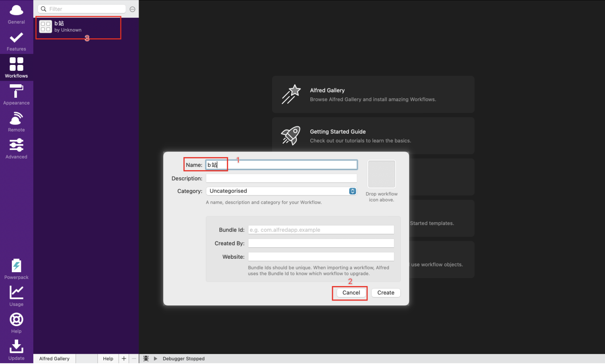Viewport: 605px width, 364px height.
Task: Click the Bundle Id input field
Action: [321, 230]
